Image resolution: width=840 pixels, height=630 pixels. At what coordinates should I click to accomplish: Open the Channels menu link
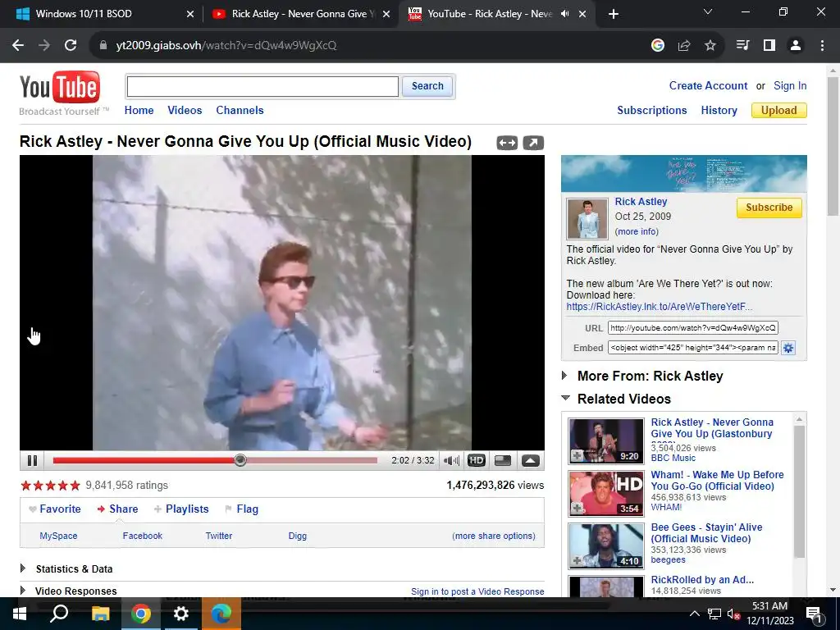point(240,111)
